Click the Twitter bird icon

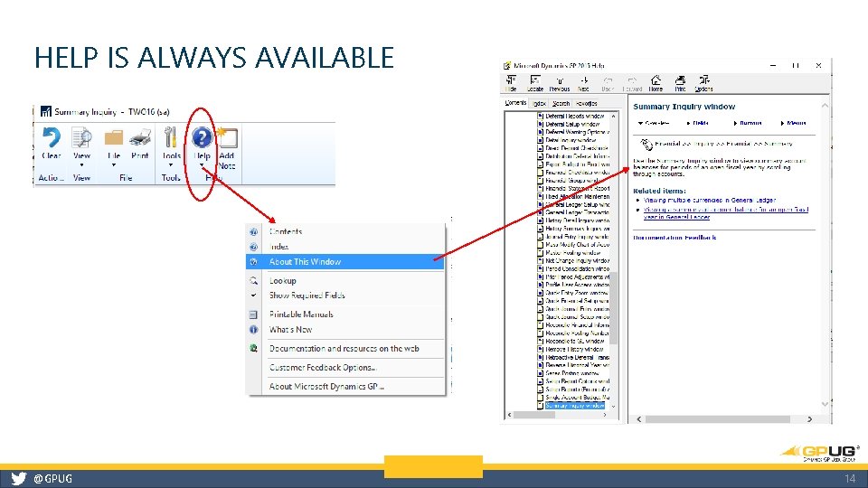pos(19,479)
